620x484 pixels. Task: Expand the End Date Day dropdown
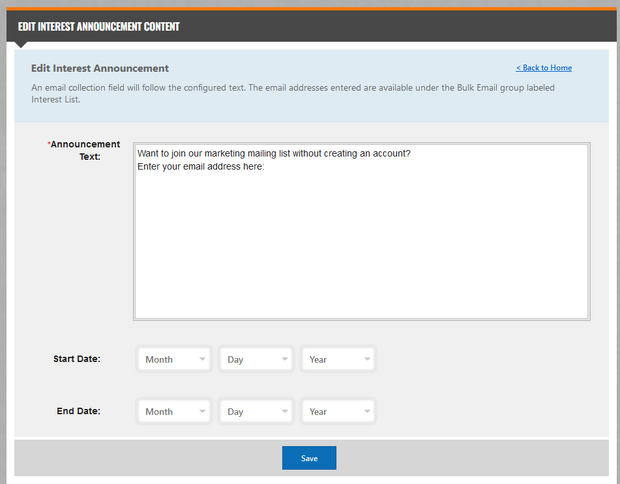(256, 411)
